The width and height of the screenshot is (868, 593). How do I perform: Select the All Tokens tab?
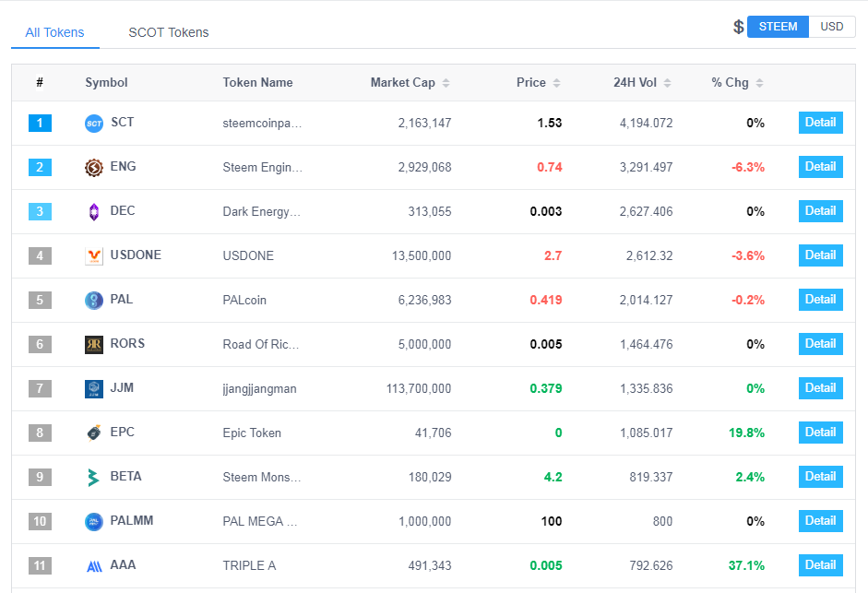54,32
